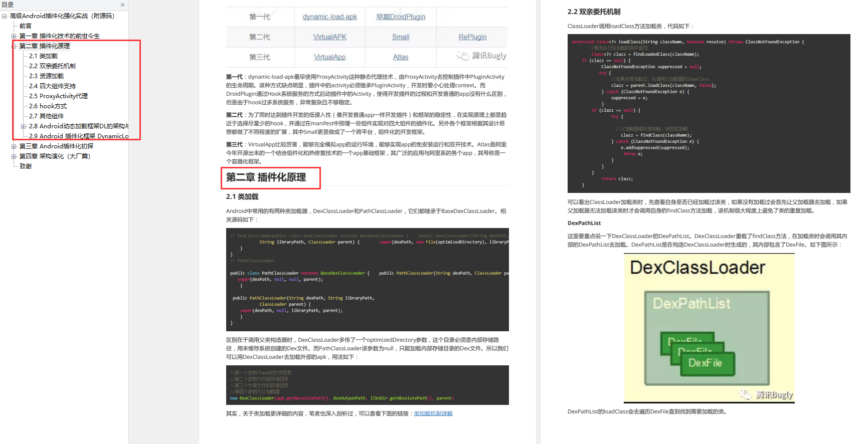Image resolution: width=868 pixels, height=444 pixels.
Task: Jump to bookmark 2.1 类加载
Action: [44, 56]
